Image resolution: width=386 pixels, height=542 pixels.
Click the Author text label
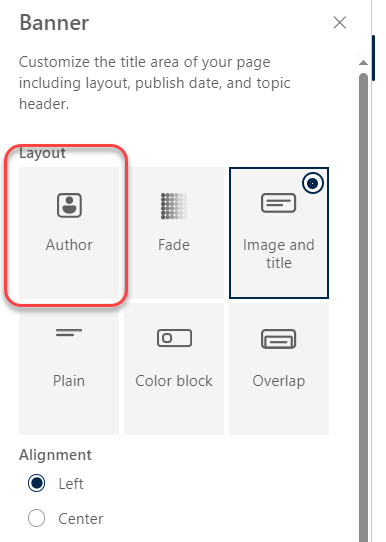pyautogui.click(x=69, y=245)
